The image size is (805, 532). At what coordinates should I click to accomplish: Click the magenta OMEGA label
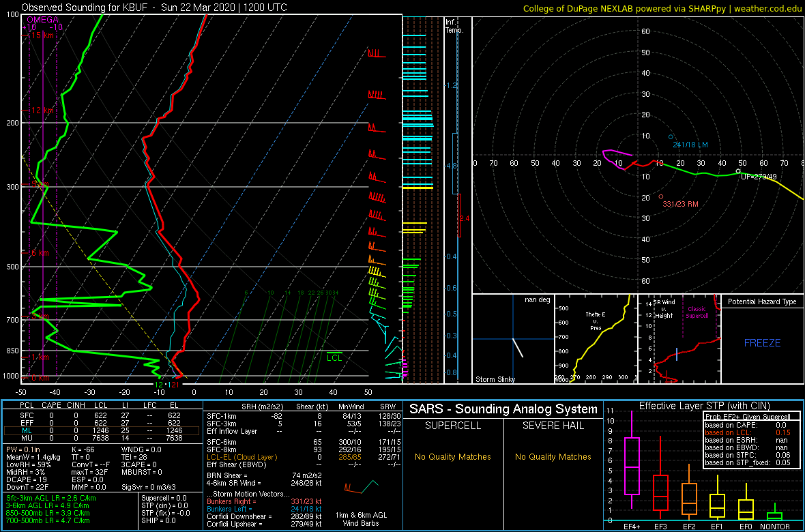click(x=42, y=20)
